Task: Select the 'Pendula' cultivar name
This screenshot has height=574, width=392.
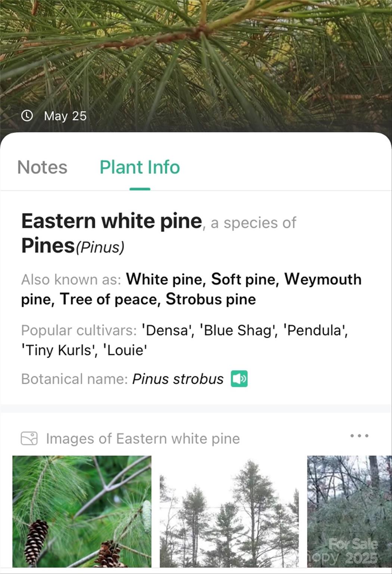Action: pos(315,330)
